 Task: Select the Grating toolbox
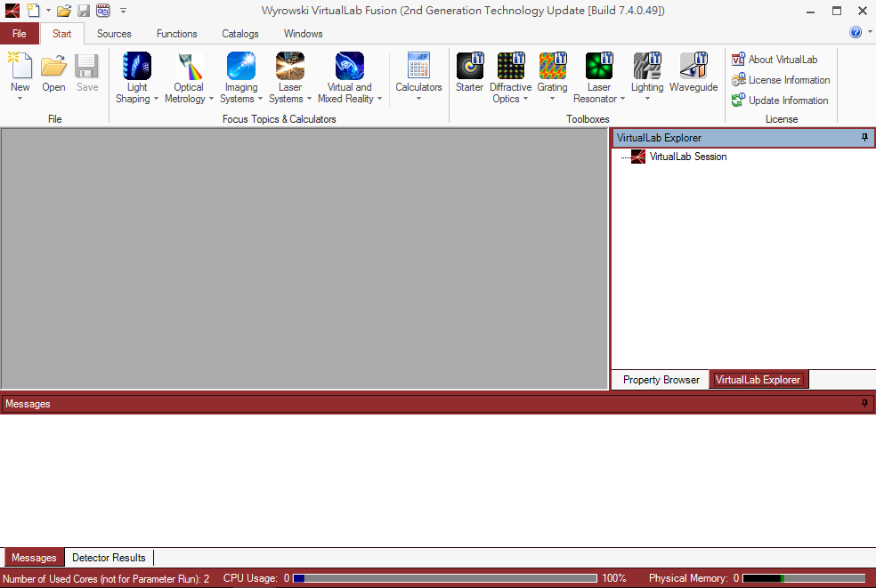tap(553, 66)
